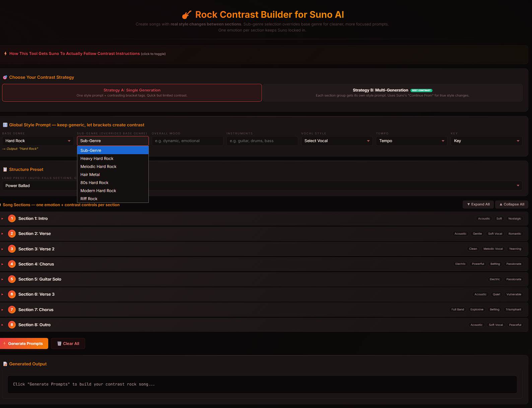Choose Hair Metal from sub-genre list
The width and height of the screenshot is (532, 408).
pyautogui.click(x=90, y=175)
